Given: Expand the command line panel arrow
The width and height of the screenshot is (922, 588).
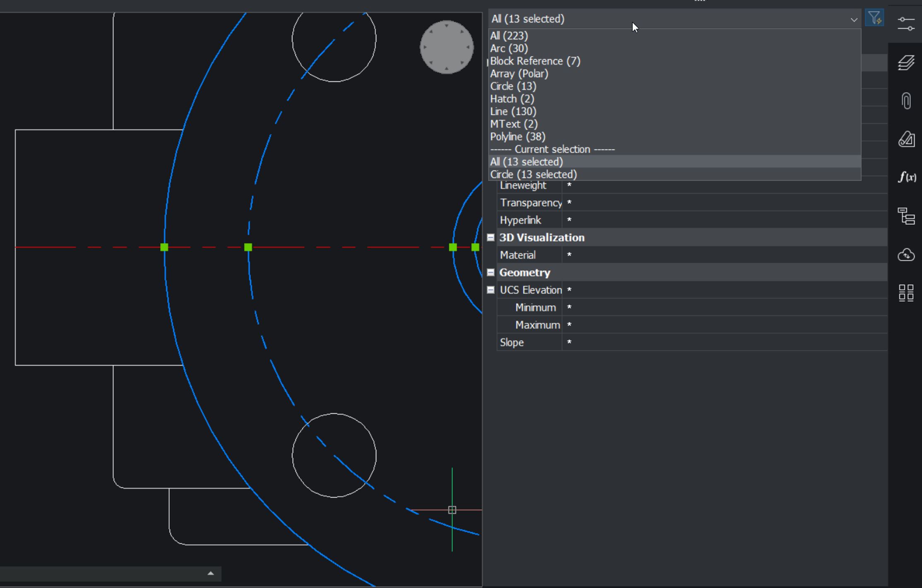Looking at the screenshot, I should click(210, 574).
